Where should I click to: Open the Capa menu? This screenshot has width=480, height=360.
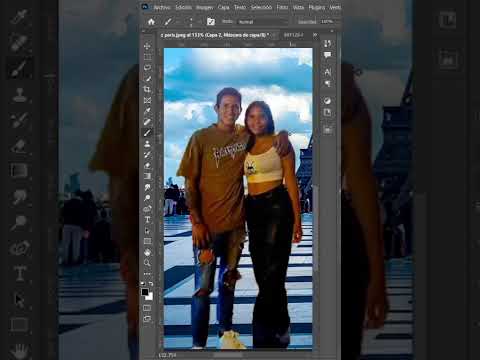point(223,7)
